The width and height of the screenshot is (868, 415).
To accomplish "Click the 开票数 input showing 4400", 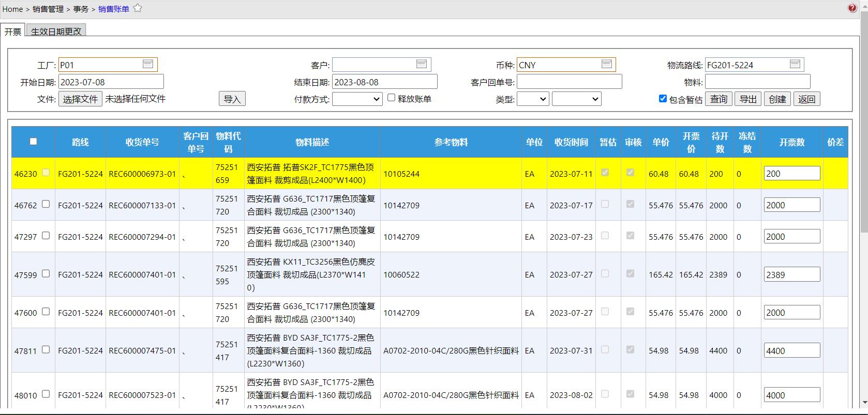I will coord(792,350).
